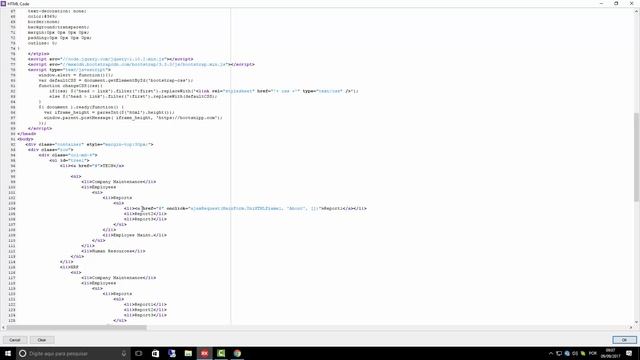Close the HTML Code window
640x360 pixels.
pyautogui.click(x=631, y=3)
